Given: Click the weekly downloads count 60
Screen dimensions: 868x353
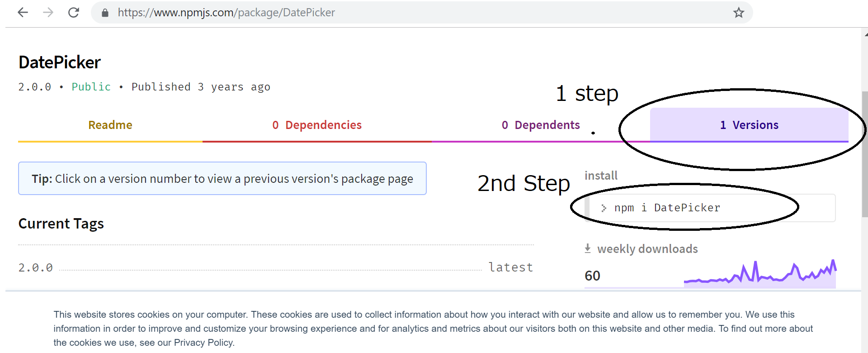Looking at the screenshot, I should click(x=592, y=276).
